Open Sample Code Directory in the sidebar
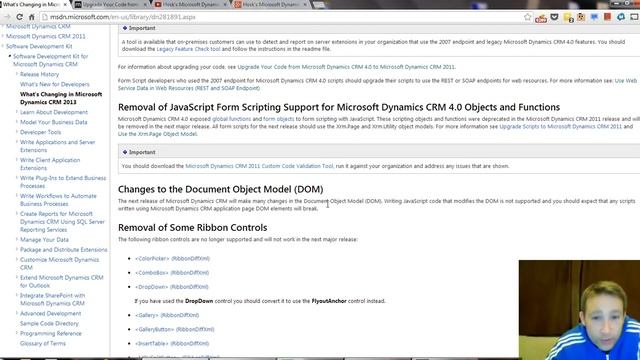 (x=49, y=323)
